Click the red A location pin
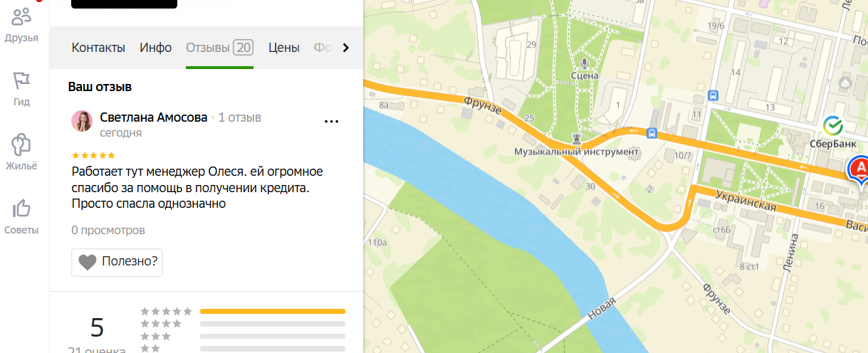The width and height of the screenshot is (868, 353). (860, 169)
